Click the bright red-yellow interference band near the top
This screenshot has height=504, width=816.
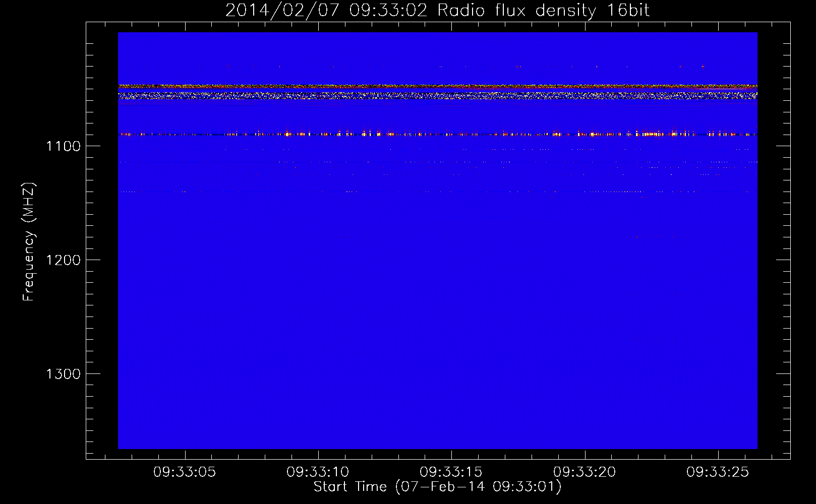437,87
